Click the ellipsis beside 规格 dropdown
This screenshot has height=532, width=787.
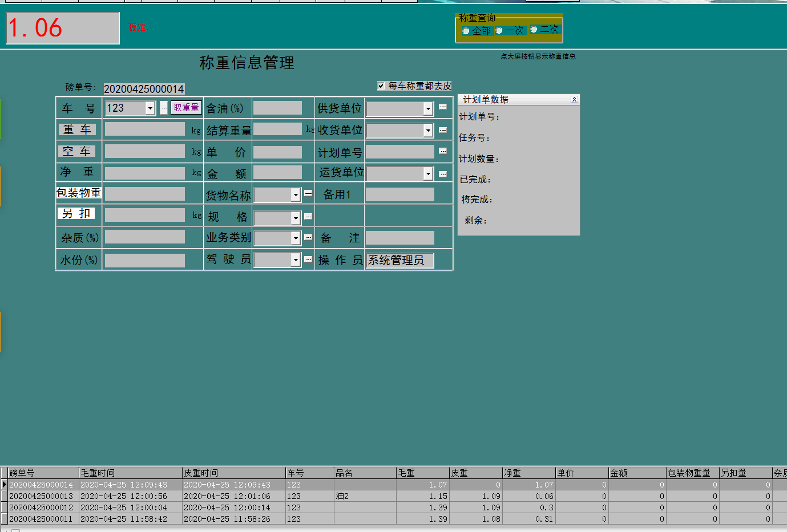(308, 217)
